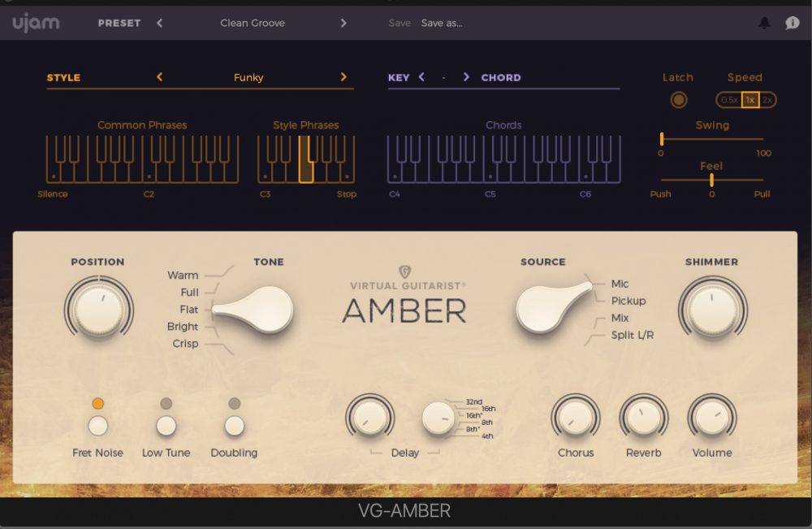Open the info speech bubble icon
812x529 pixels.
pyautogui.click(x=793, y=23)
